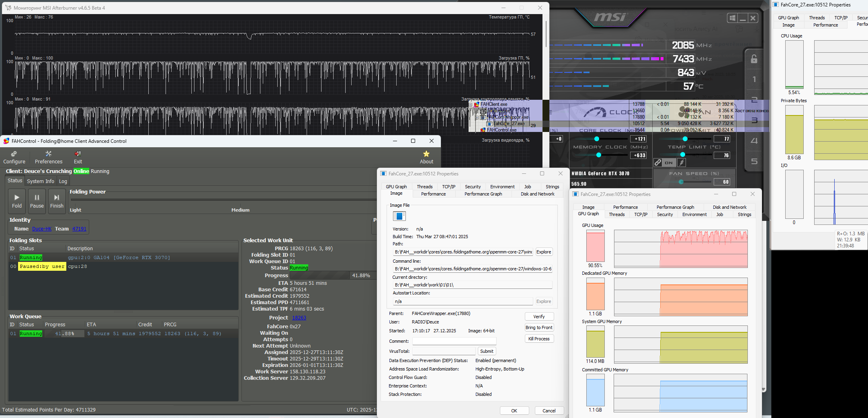Click the Fan Speed slider handle

pyautogui.click(x=681, y=182)
